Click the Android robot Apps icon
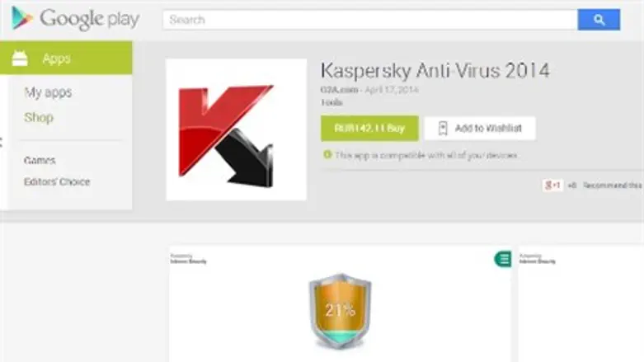This screenshot has height=362, width=644. [x=20, y=58]
